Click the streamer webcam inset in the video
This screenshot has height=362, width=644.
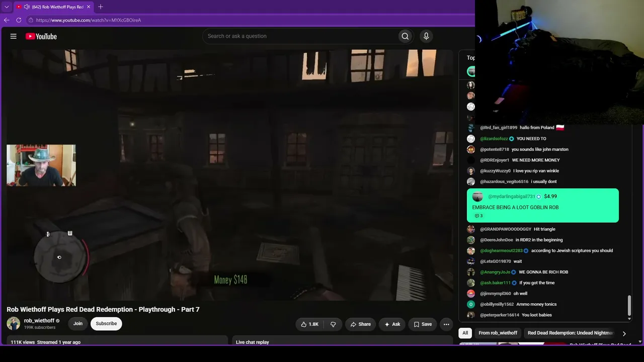click(41, 165)
